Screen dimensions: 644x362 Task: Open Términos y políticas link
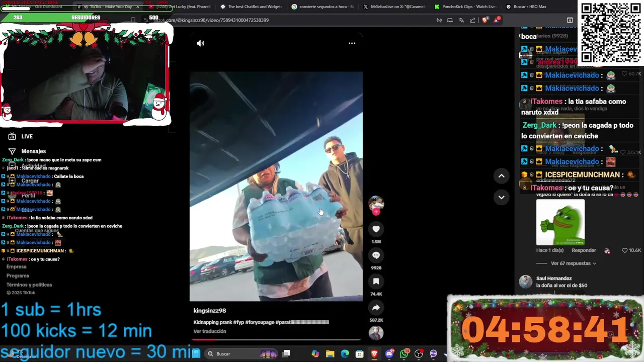pos(29,285)
